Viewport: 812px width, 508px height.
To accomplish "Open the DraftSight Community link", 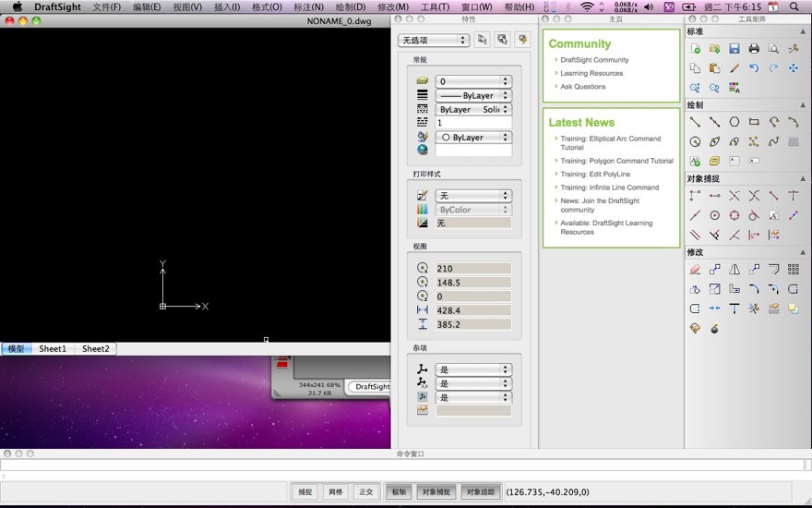I will [594, 60].
